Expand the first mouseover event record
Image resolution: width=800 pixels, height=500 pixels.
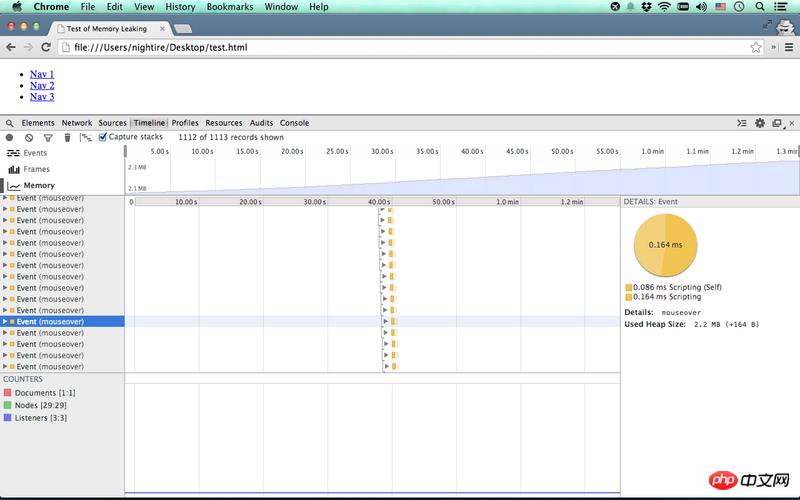click(x=6, y=198)
